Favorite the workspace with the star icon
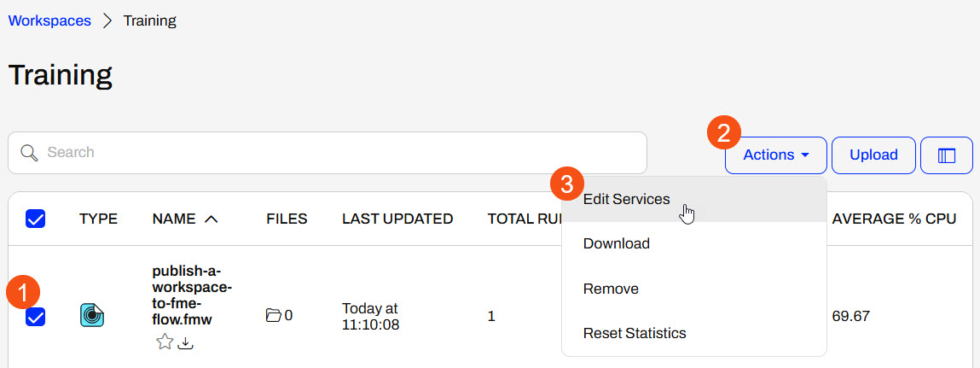The height and width of the screenshot is (368, 980). click(x=165, y=342)
